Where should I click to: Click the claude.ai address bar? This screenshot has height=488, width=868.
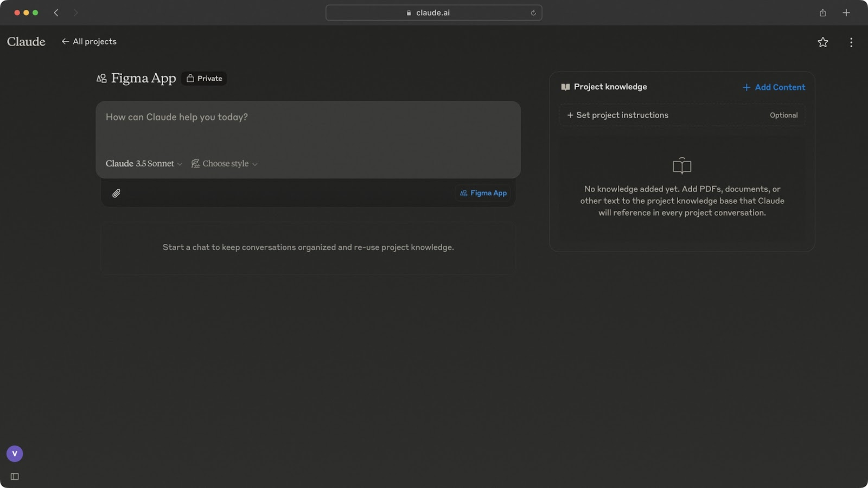(433, 13)
